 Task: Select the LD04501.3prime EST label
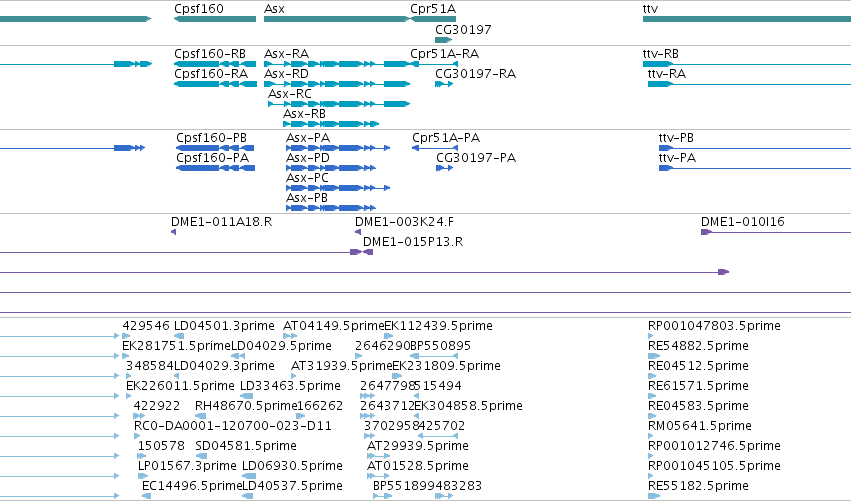224,326
